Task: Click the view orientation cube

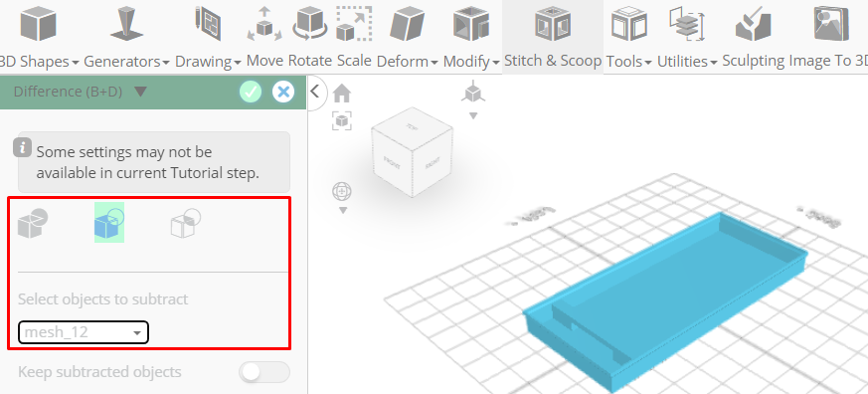Action: (412, 152)
